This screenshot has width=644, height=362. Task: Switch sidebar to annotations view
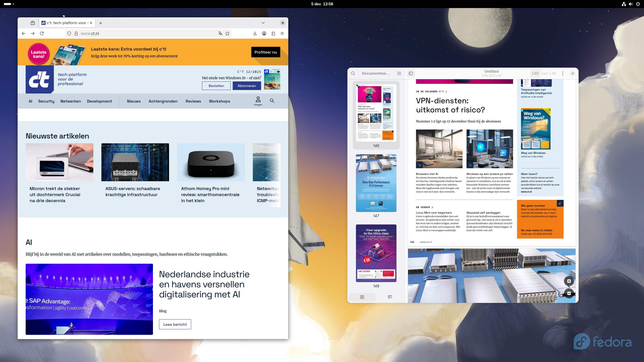[x=390, y=297]
